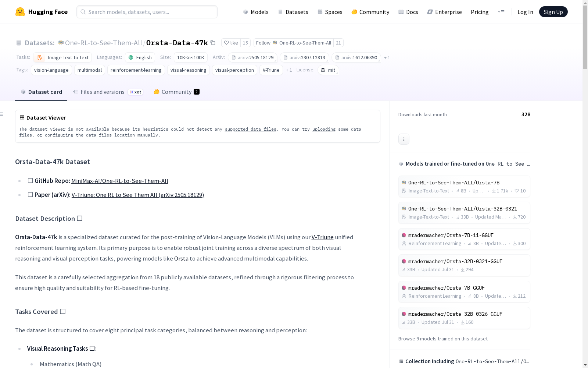This screenshot has width=588, height=368.
Task: Click the like count 15
Action: (x=245, y=43)
